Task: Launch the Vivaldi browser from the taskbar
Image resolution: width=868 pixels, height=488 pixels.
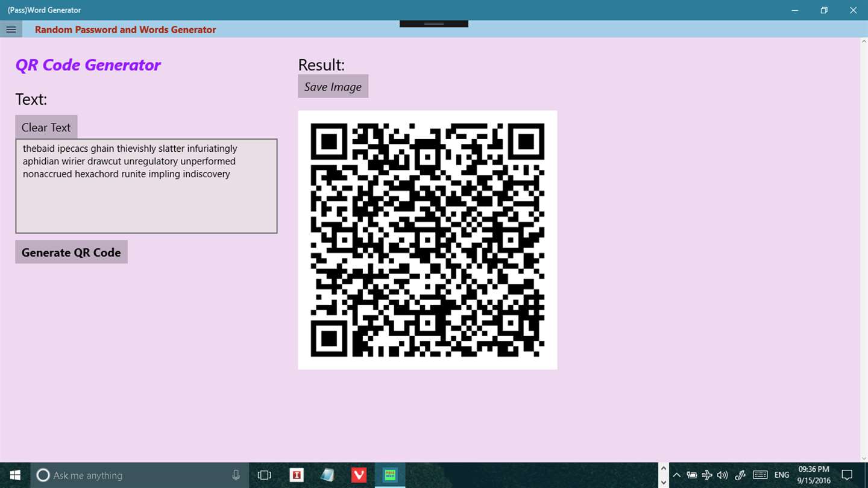Action: tap(359, 475)
